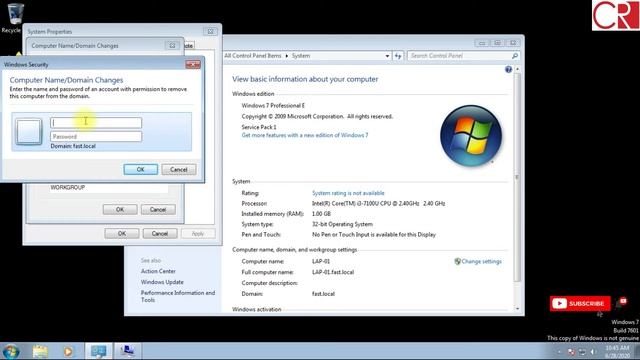640x360 pixels.
Task: Open address bar history dropdown
Action: click(x=387, y=56)
